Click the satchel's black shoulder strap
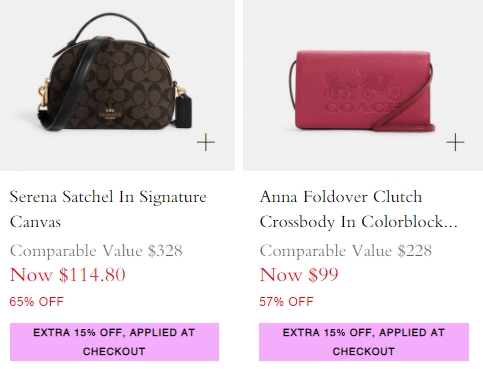This screenshot has height=369, width=483. (68, 86)
